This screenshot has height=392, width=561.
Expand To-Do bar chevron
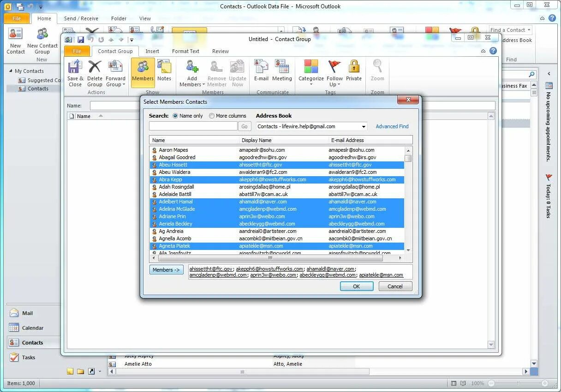[x=549, y=74]
